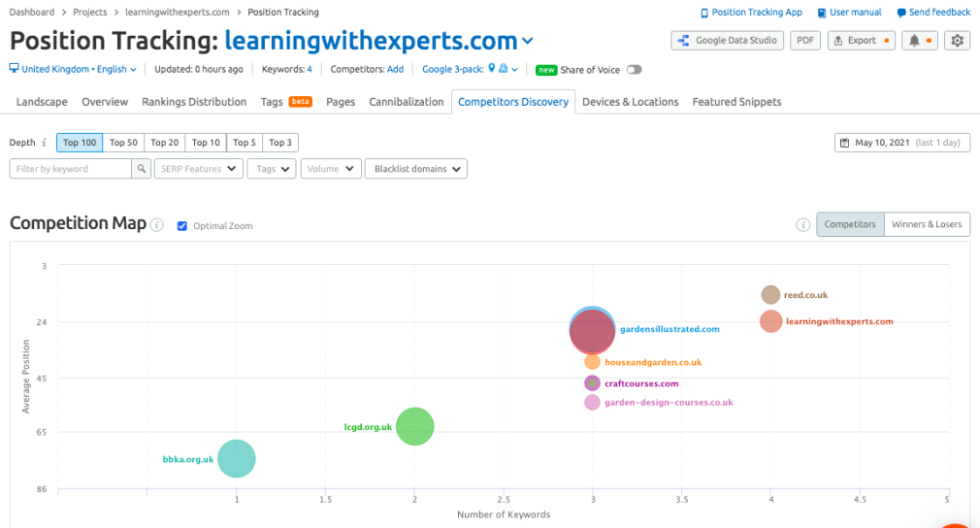Click info icon beside Competitors button

(x=803, y=225)
